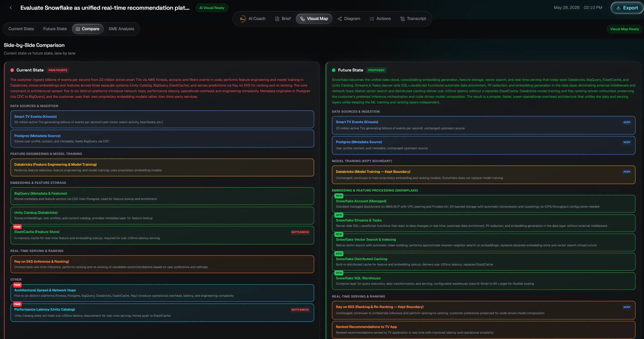
Task: Click the green Future State dot
Action: point(334,70)
